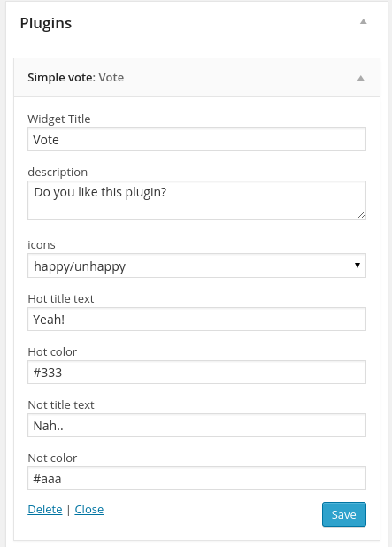Click the icons label
392x547 pixels.
tap(42, 245)
